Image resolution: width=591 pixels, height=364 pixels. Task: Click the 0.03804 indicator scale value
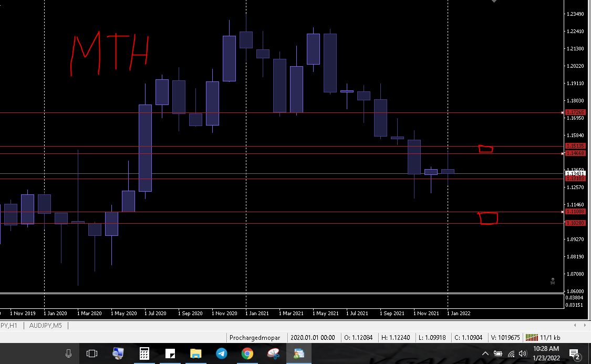575,298
